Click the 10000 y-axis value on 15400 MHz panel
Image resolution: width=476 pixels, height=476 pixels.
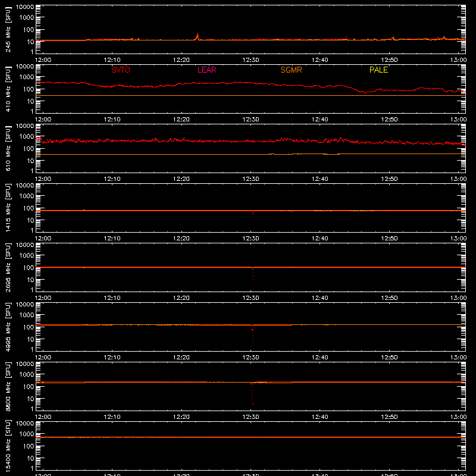tap(25, 423)
